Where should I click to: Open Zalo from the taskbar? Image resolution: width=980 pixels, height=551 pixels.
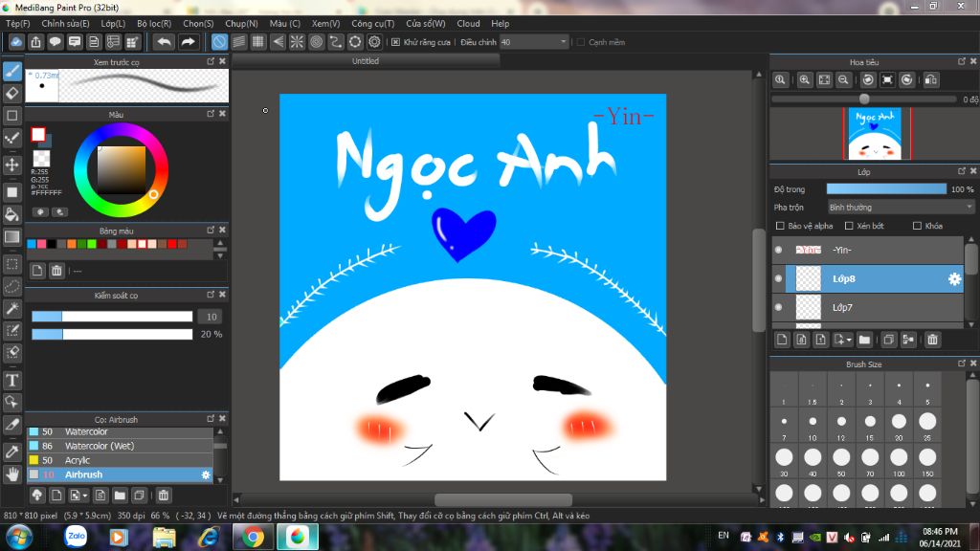(x=76, y=537)
